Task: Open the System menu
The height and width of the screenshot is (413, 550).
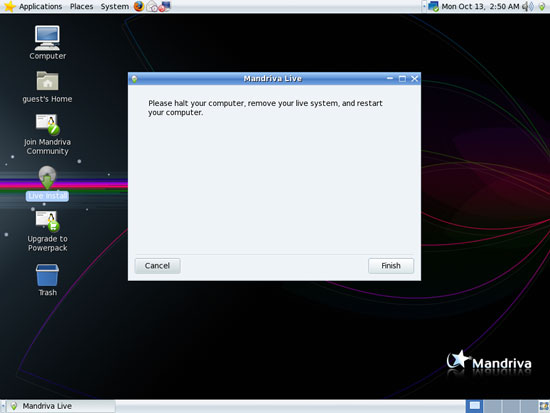Action: coord(115,6)
